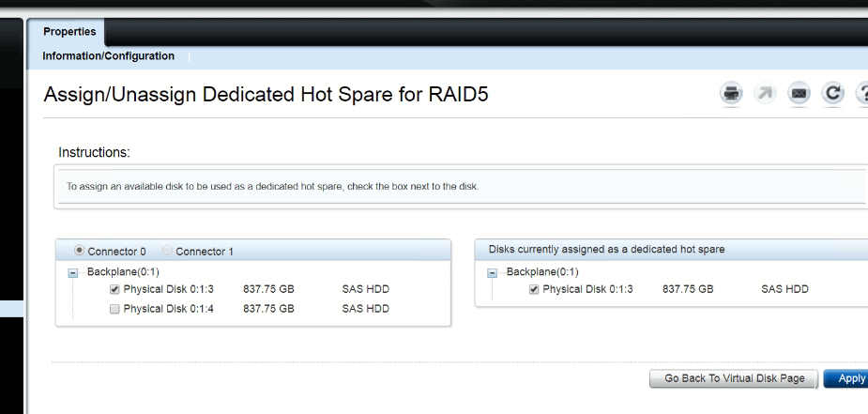
Task: Collapse Backplane(0:1) tree under Connector 0
Action: [73, 272]
